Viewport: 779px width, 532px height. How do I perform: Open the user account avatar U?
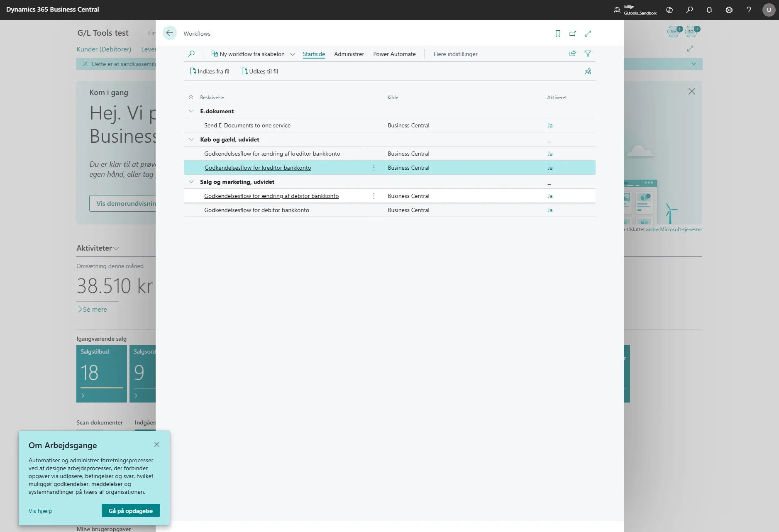(x=769, y=10)
